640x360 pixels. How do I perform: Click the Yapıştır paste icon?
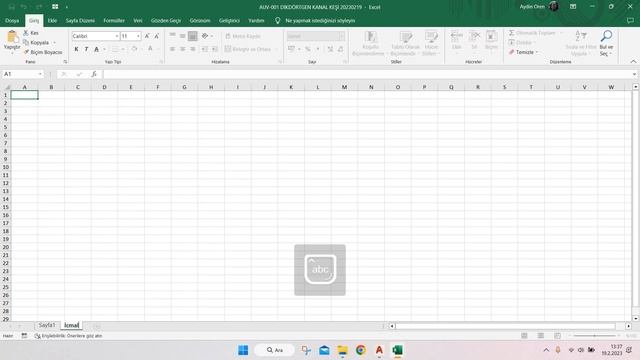pyautogui.click(x=12, y=37)
